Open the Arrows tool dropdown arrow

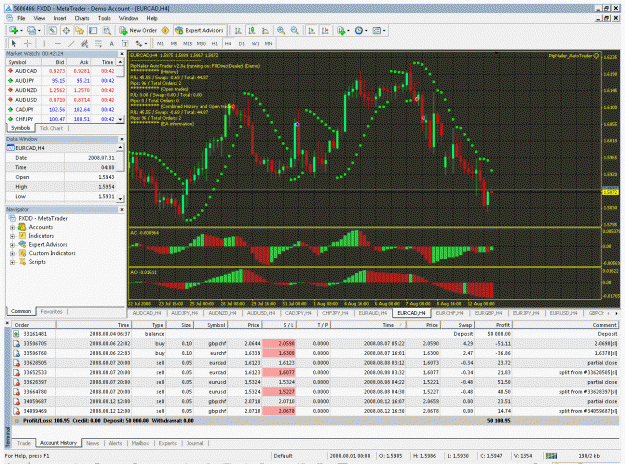click(145, 44)
